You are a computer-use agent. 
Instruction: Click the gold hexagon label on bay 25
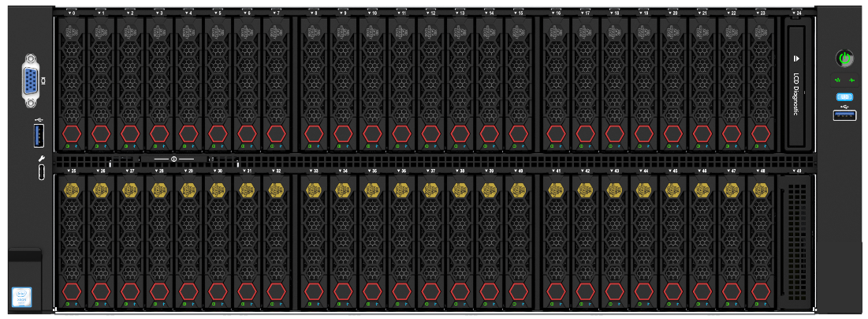(71, 190)
